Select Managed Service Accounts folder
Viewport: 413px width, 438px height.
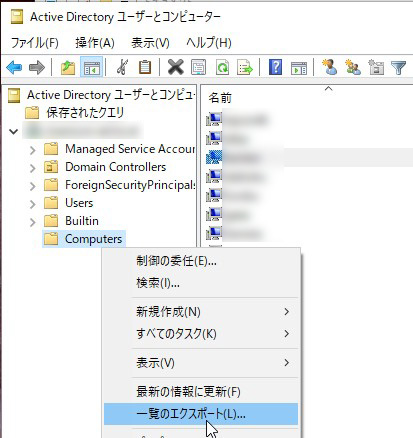coord(119,149)
